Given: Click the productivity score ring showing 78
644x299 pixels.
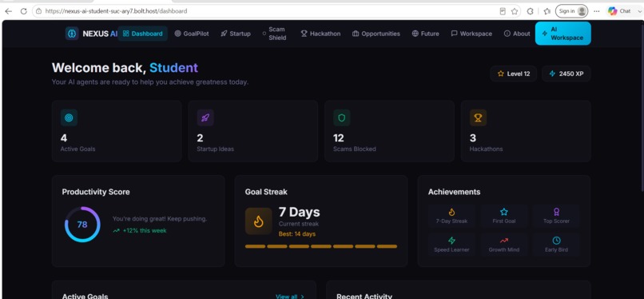Looking at the screenshot, I should (x=82, y=225).
